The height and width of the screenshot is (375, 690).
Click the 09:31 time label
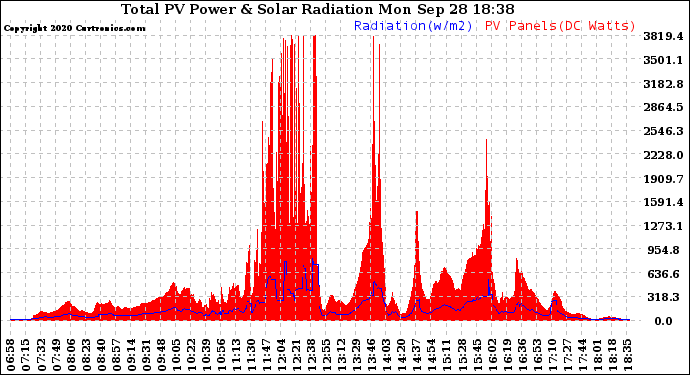click(x=147, y=355)
